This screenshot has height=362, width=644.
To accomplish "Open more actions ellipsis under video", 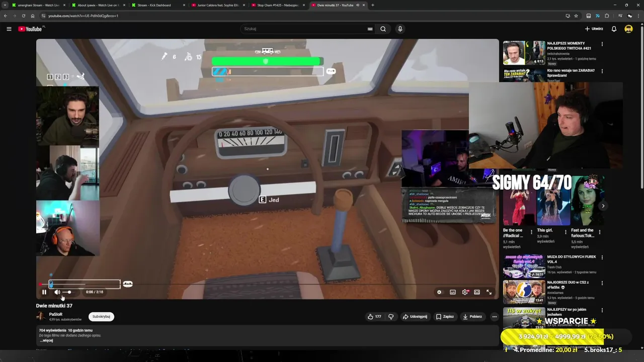I will tap(495, 317).
